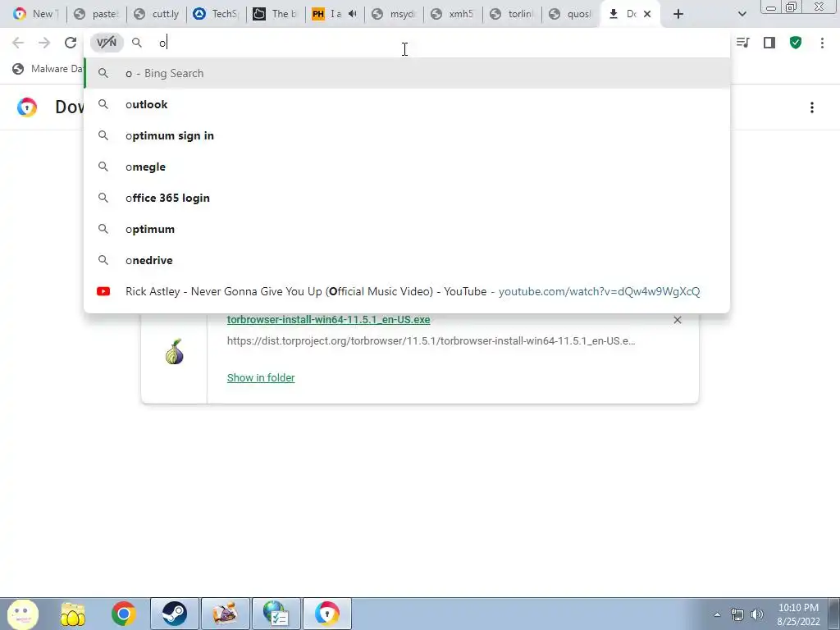The image size is (840, 630).
Task: Choose the 'outlook' search suggestion
Action: (x=407, y=104)
